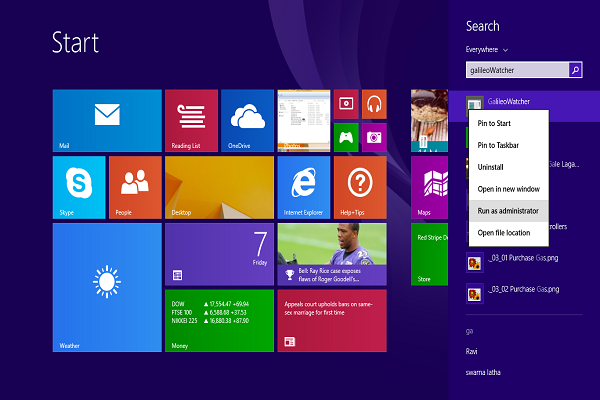This screenshot has width=600, height=400.
Task: Open the Calendar tile showing 7 Friday
Action: click(219, 254)
